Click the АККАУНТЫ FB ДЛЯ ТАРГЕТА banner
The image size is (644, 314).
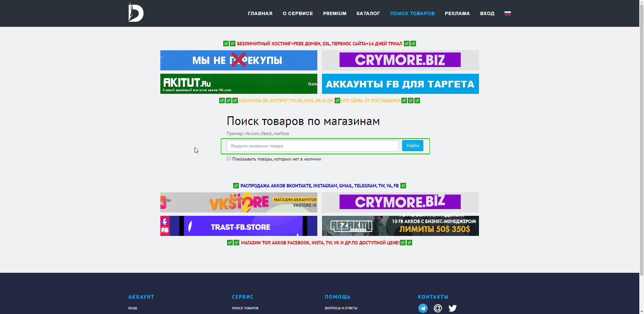click(x=400, y=84)
